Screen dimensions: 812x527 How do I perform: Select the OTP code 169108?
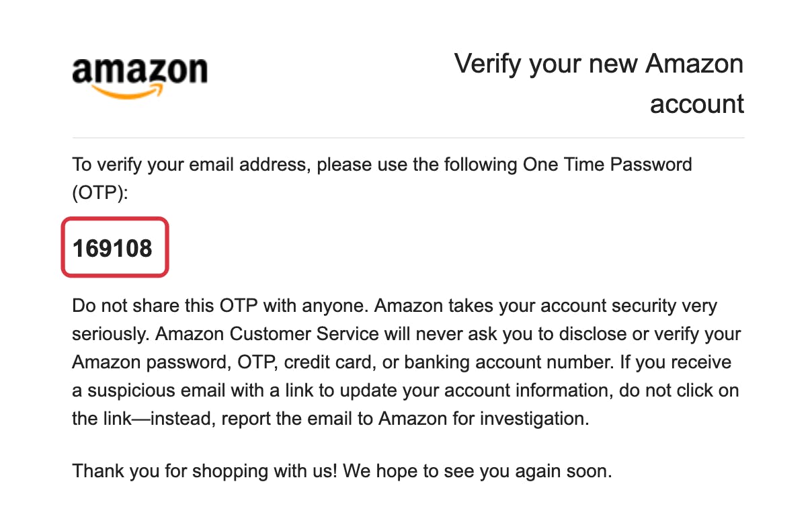coord(113,248)
